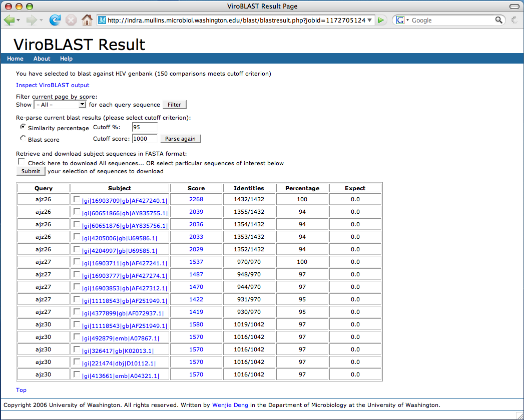Image resolution: width=524 pixels, height=420 pixels.
Task: Check the download All sequences checkbox
Action: pos(22,162)
